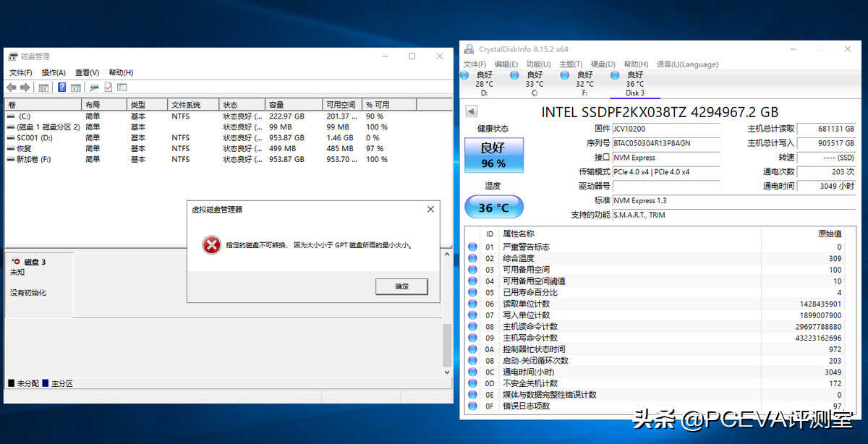This screenshot has height=444, width=868.
Task: Click the Disk 3 icon marked not initialized
Action: (16, 261)
